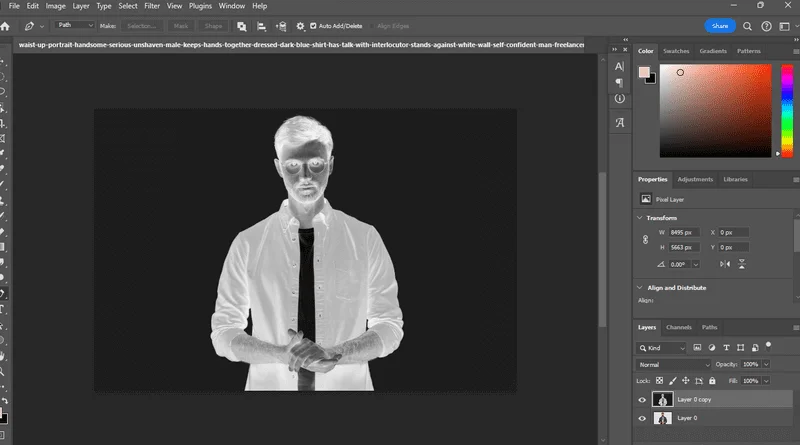Switch to the Swatches tab
800x445 pixels.
676,51
